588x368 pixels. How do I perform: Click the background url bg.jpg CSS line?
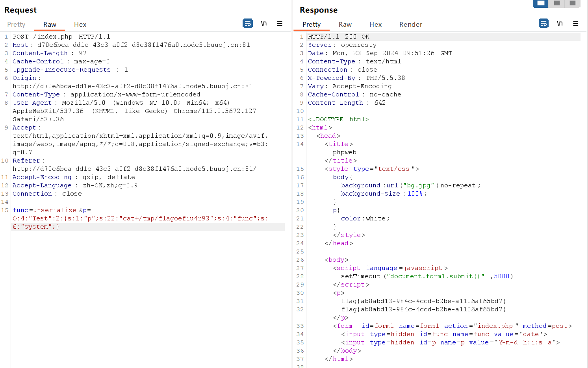tap(411, 185)
